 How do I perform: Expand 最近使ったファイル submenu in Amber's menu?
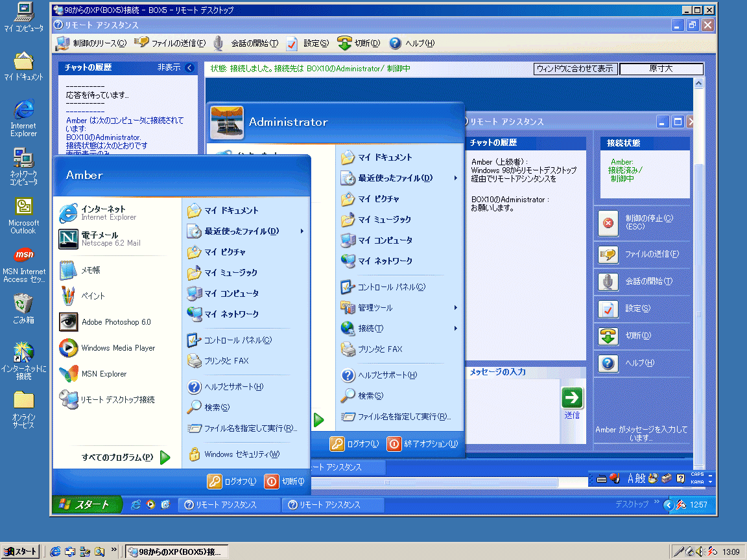(x=245, y=231)
